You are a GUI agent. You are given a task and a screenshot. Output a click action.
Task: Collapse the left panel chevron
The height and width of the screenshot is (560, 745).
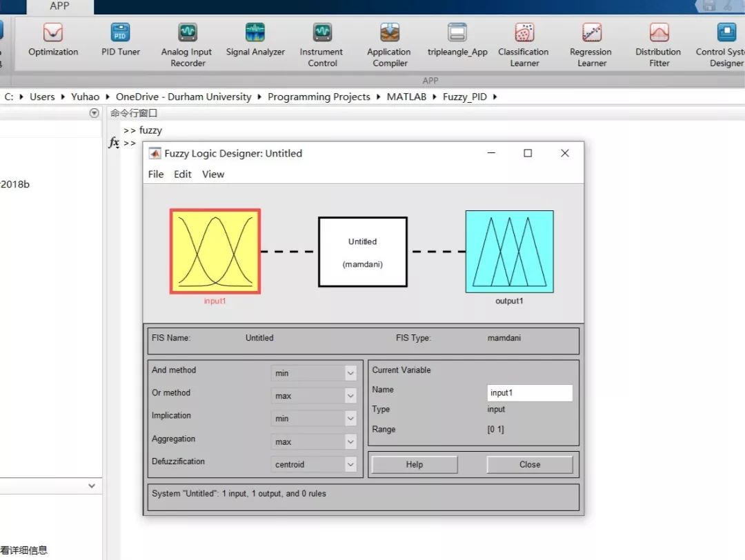point(92,486)
